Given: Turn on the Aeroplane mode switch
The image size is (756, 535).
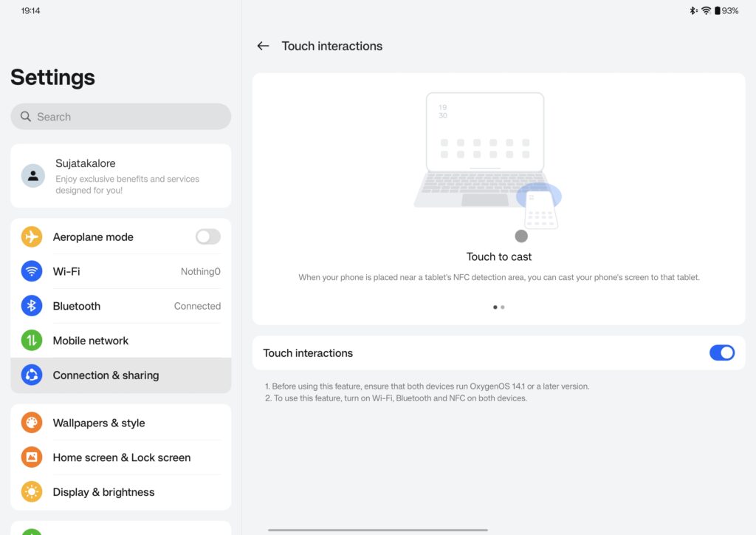Looking at the screenshot, I should [x=207, y=237].
